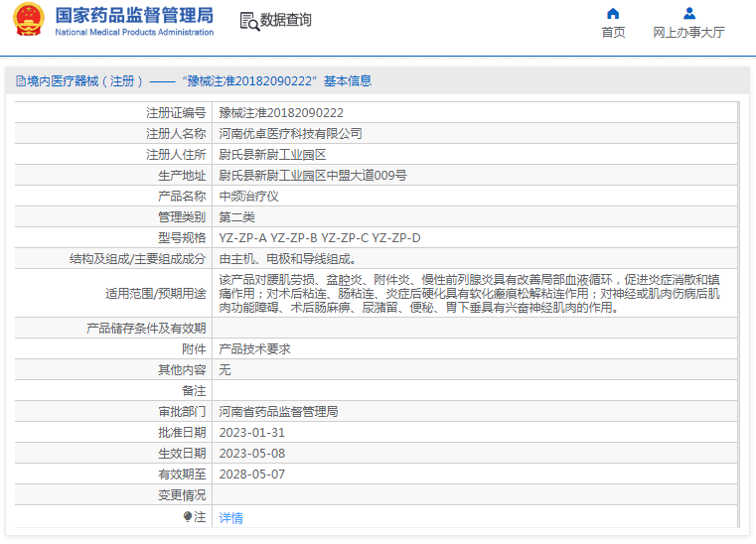Open the 首页 home page link
Image resolution: width=756 pixels, height=544 pixels.
click(613, 32)
